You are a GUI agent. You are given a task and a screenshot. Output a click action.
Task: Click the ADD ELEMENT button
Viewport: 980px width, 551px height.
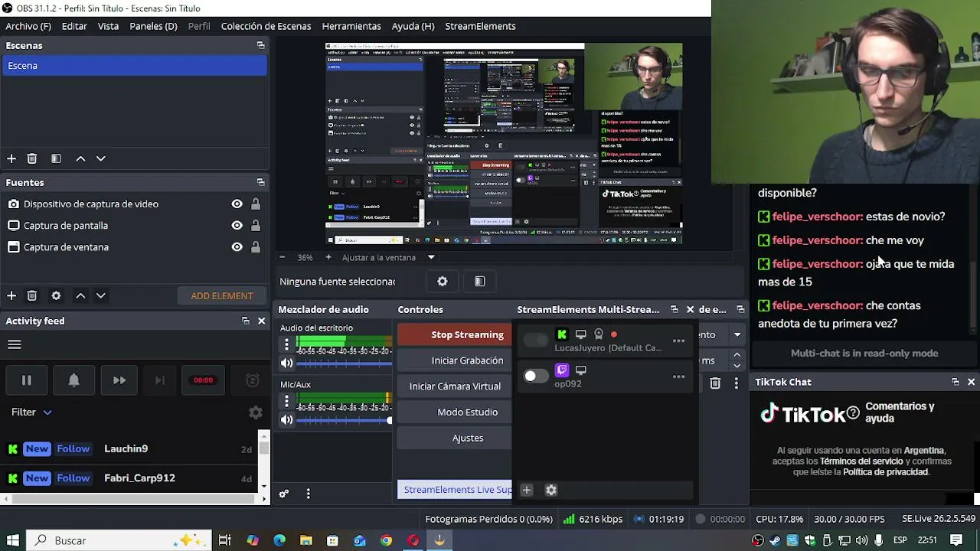pyautogui.click(x=222, y=296)
